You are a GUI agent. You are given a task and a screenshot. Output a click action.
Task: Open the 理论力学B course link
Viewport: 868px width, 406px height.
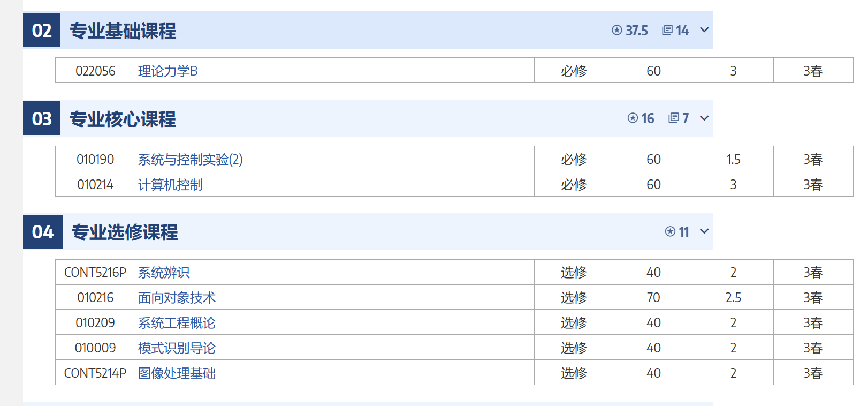click(x=168, y=71)
